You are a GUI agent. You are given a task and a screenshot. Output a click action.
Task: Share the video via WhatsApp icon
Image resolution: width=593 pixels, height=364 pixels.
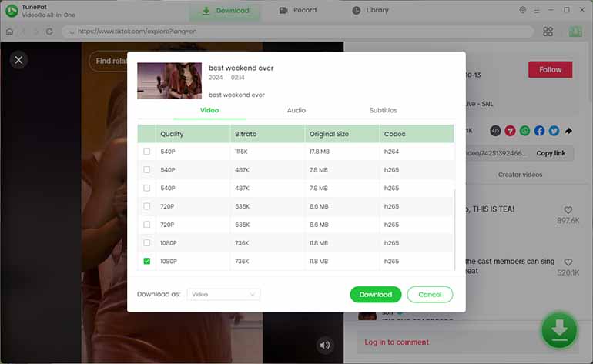[x=524, y=132]
